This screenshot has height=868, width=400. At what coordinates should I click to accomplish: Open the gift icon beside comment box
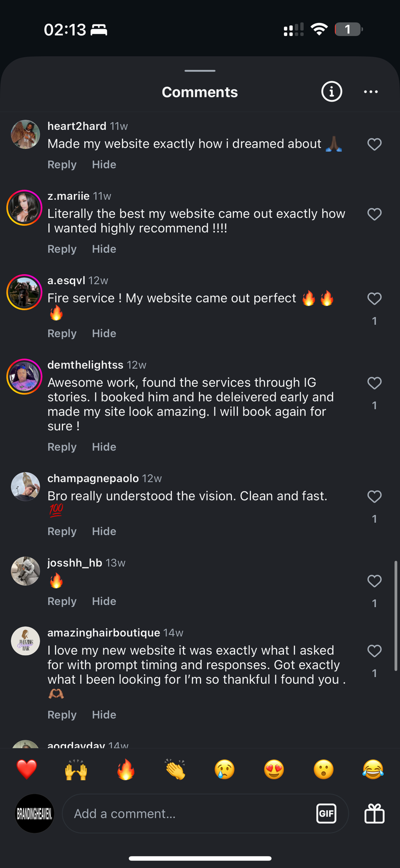(374, 814)
